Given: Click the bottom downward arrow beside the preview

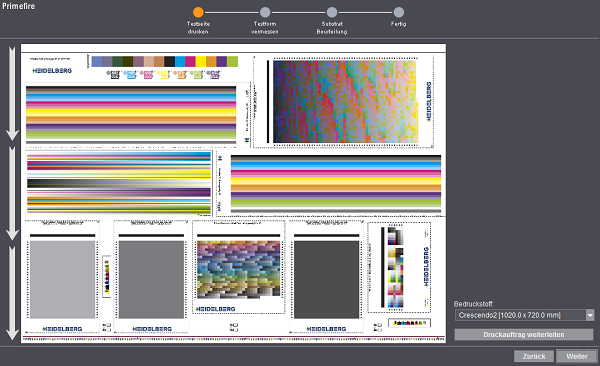Looking at the screenshot, I should click(x=12, y=293).
